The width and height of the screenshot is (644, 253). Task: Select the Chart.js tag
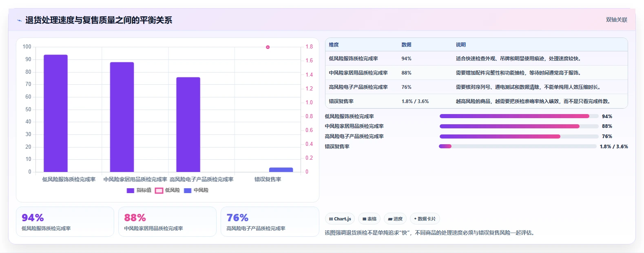340,219
